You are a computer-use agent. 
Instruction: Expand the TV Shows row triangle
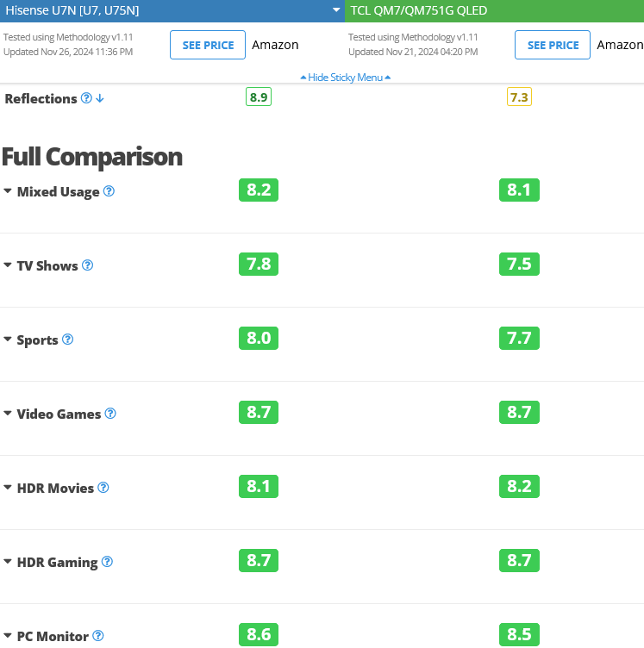[8, 265]
